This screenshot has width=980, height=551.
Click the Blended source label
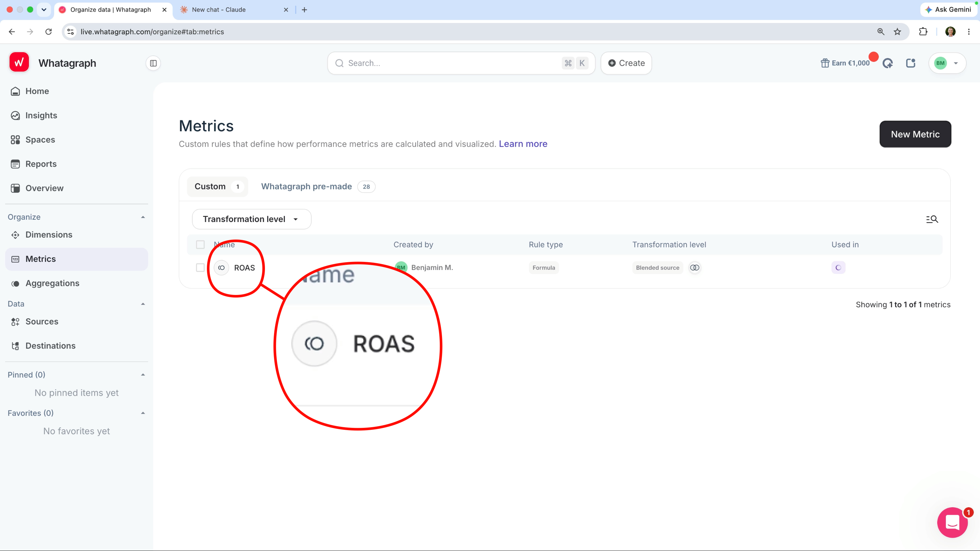point(657,268)
